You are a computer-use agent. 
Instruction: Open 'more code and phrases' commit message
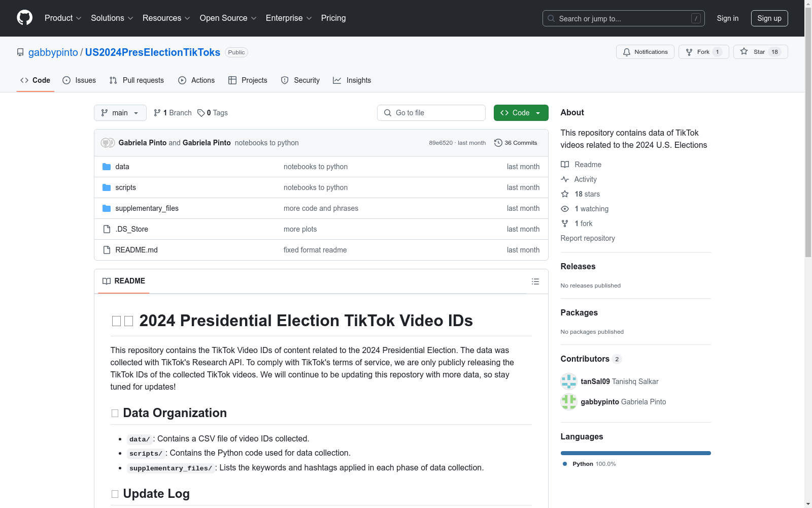pyautogui.click(x=321, y=208)
